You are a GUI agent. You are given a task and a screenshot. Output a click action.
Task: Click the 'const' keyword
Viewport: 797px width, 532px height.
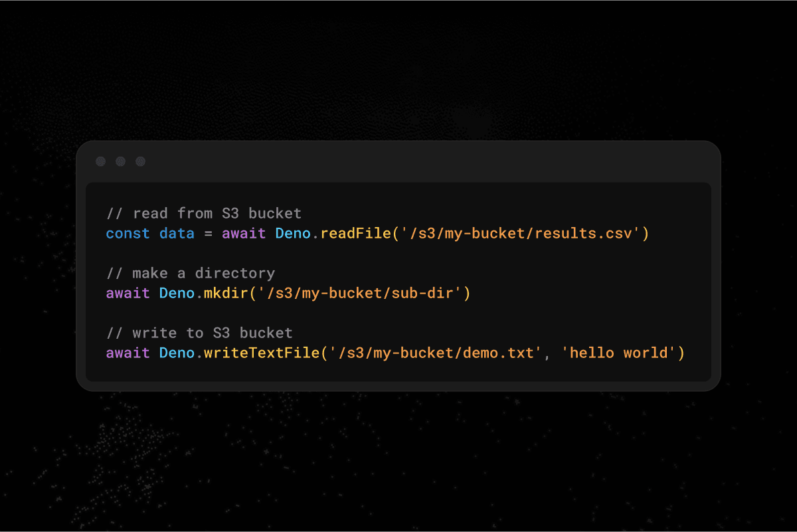(128, 234)
